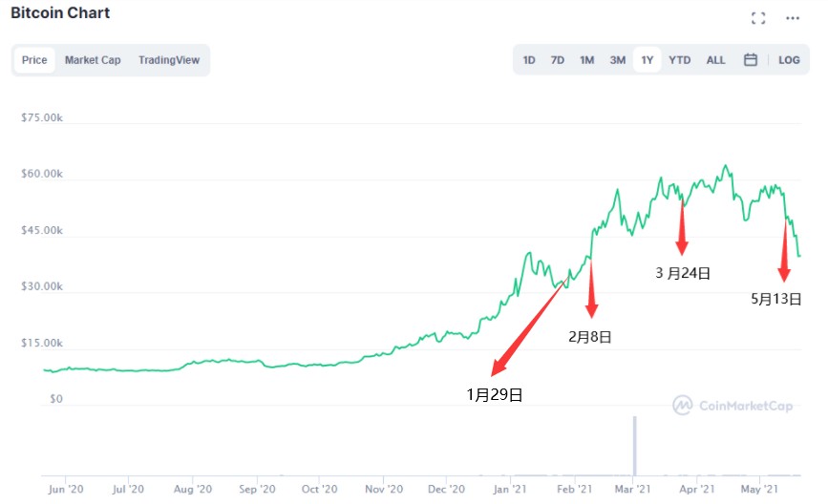Viewport: 828px width, 504px height.
Task: Click the 5月13日 annotation label
Action: (x=775, y=299)
